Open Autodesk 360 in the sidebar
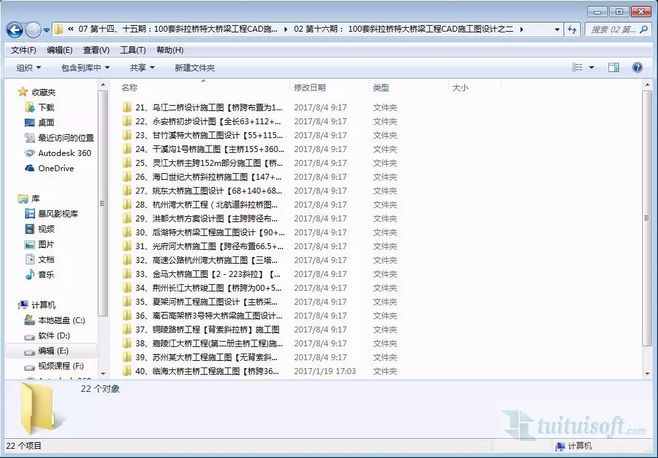This screenshot has width=658, height=458. [x=64, y=153]
